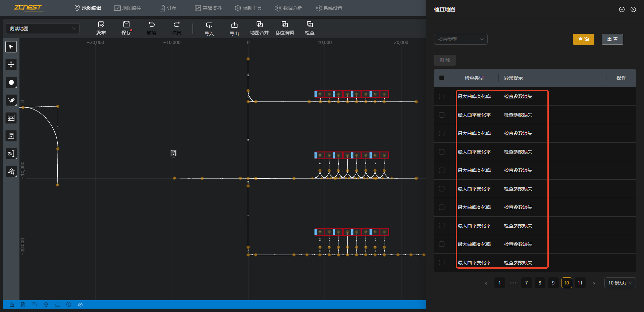Viewport: 644px width, 312px height.
Task: Open the 数据分析 menu
Action: [x=289, y=8]
